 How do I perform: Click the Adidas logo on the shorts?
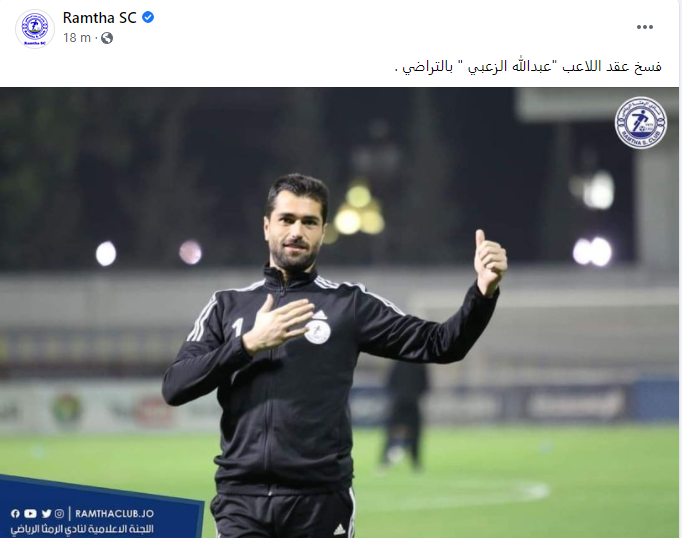coord(340,529)
